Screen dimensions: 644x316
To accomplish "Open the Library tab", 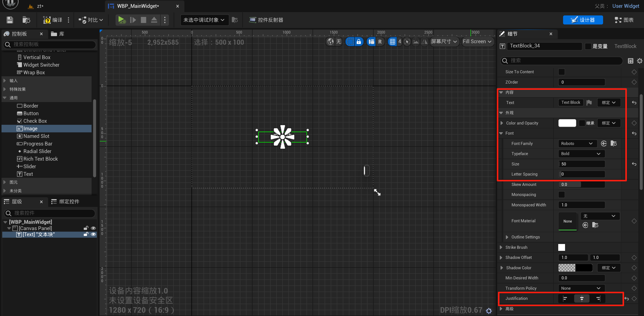I will (58, 34).
